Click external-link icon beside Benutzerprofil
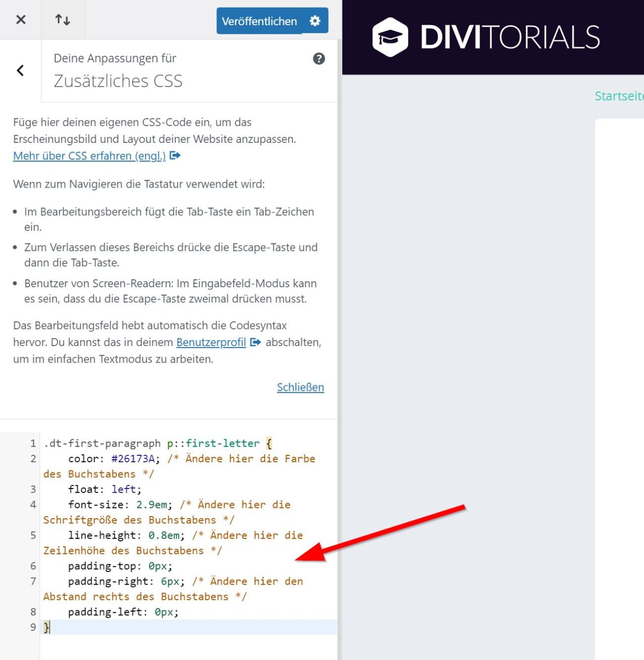The height and width of the screenshot is (660, 644). (256, 342)
